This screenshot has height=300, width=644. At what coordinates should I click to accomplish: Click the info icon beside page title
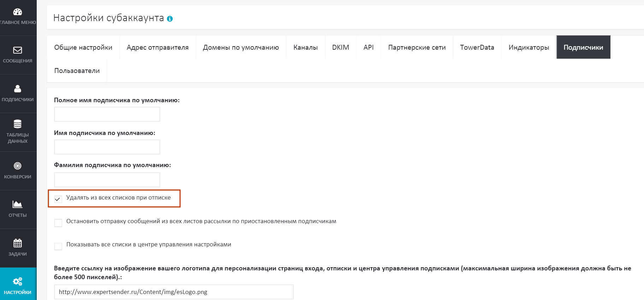click(170, 19)
